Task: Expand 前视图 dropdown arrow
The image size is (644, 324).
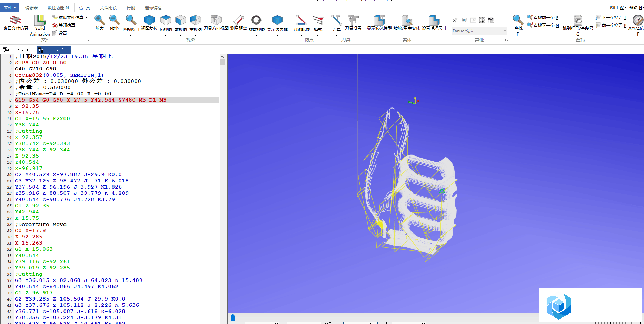Action: [181, 35]
